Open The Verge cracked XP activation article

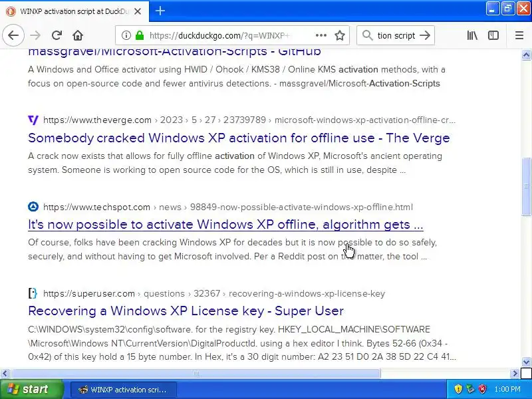coord(239,138)
